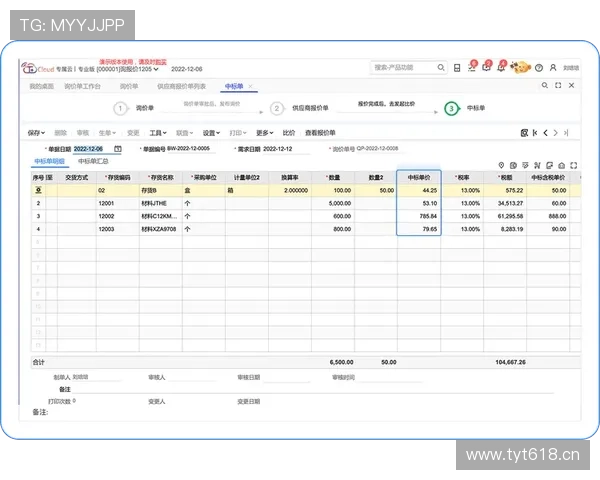Image resolution: width=600 pixels, height=480 pixels.
Task: Expand the 设置 dropdown menu
Action: click(211, 132)
